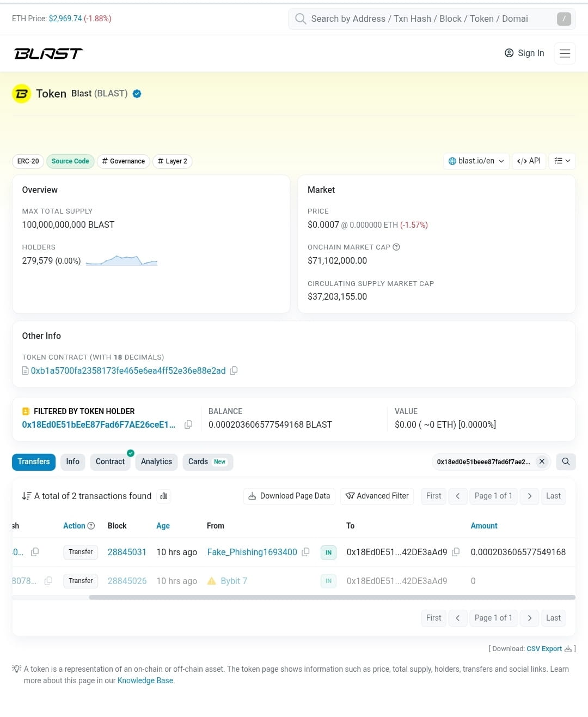Go to next page in top pagination
This screenshot has width=588, height=717.
coord(529,496)
